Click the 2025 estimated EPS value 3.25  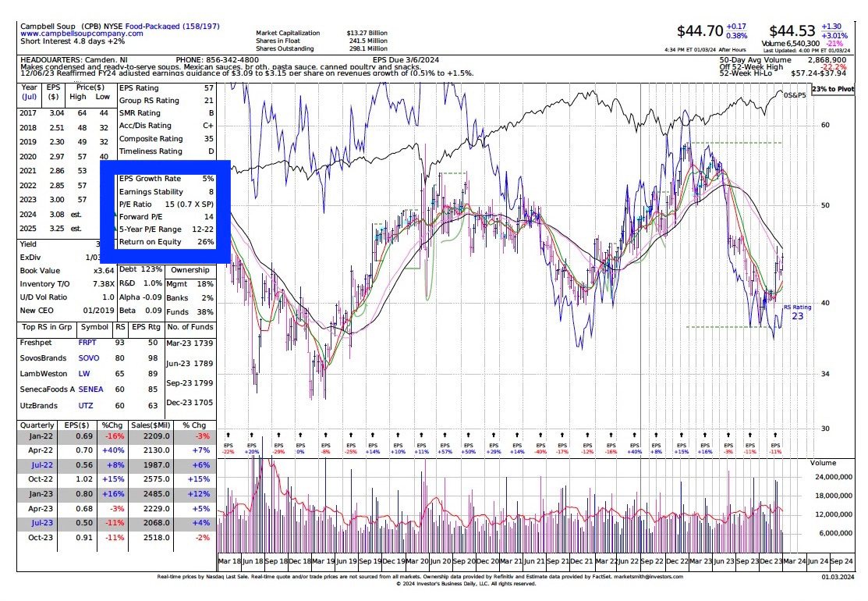click(x=57, y=229)
